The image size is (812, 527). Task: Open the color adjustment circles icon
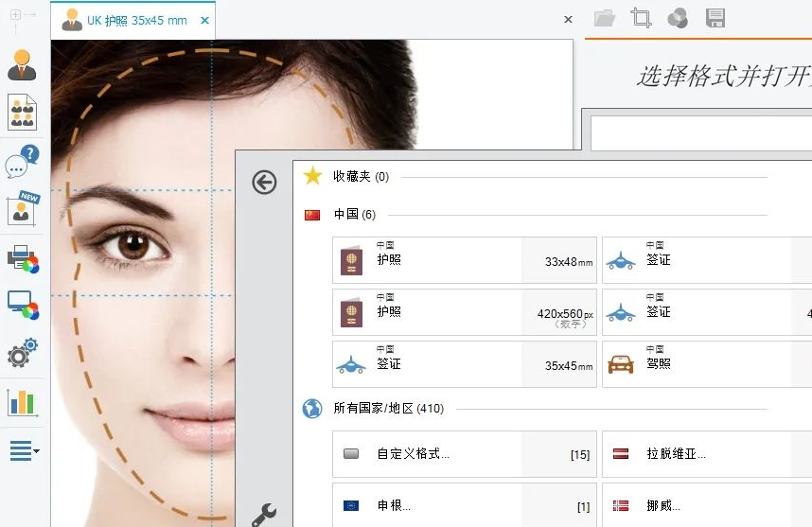click(x=678, y=18)
